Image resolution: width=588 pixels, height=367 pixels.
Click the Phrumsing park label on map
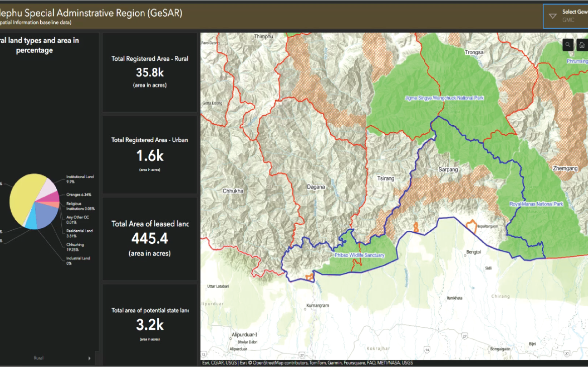point(577,61)
